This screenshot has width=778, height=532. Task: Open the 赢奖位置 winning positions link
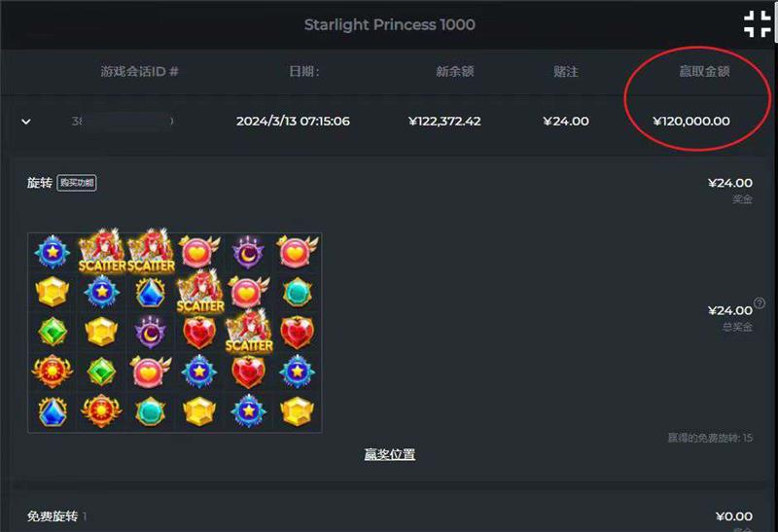[x=390, y=454]
